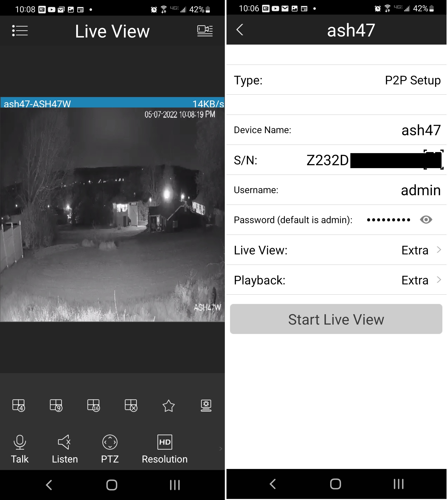Click the favorites star icon
448x500 pixels.
pos(169,405)
